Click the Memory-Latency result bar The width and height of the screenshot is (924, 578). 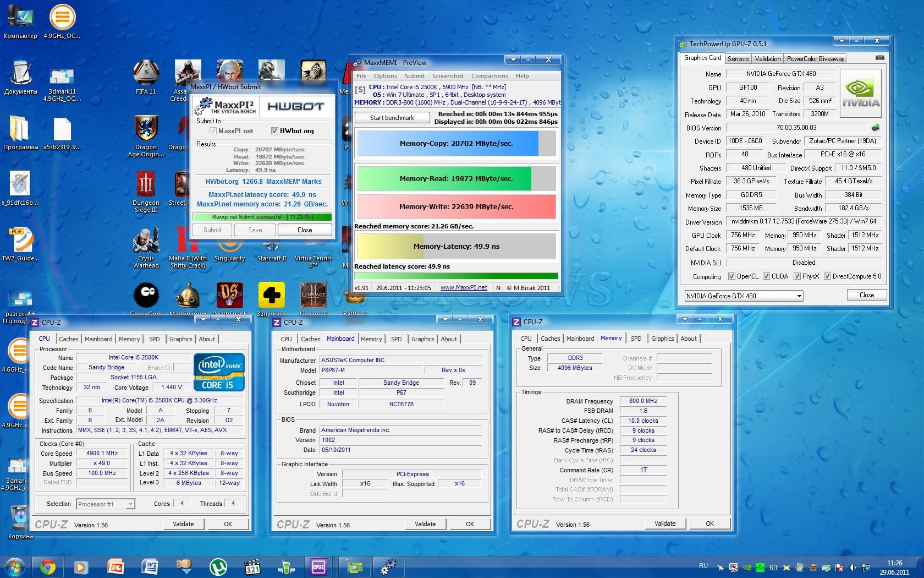[x=457, y=246]
